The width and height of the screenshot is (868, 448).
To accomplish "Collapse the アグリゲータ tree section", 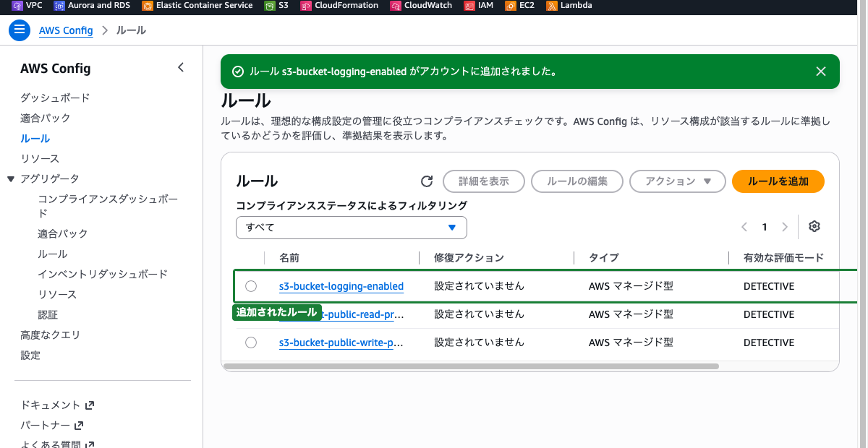I will point(11,178).
